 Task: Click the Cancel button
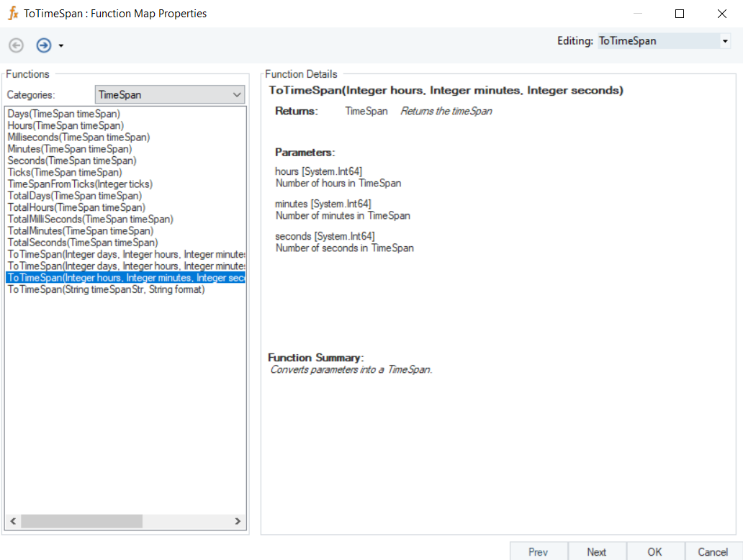(x=713, y=551)
